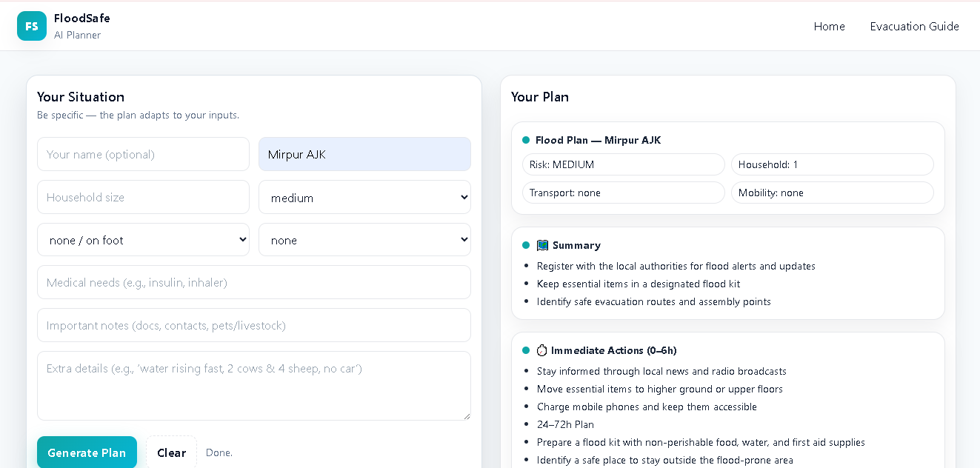Click the 'Risk: MEDIUM' pill
Image resolution: width=980 pixels, height=468 pixels.
[624, 164]
